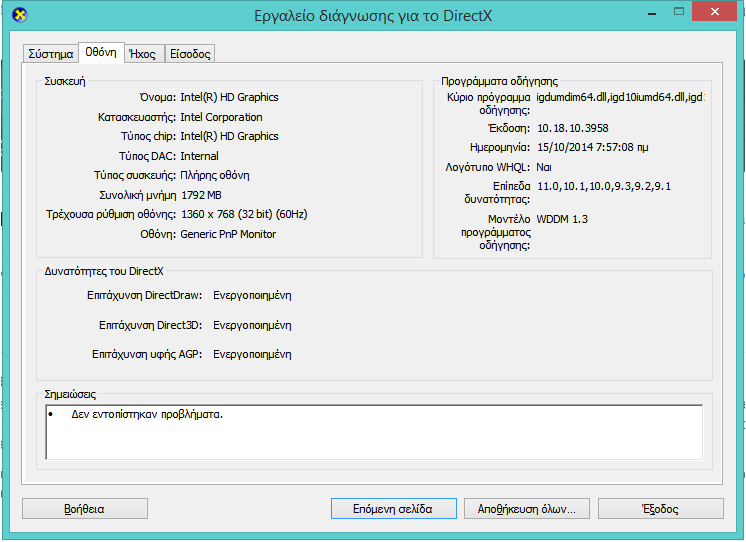Exit the tool with the Έξοδος button
This screenshot has width=746, height=542.
click(x=660, y=509)
